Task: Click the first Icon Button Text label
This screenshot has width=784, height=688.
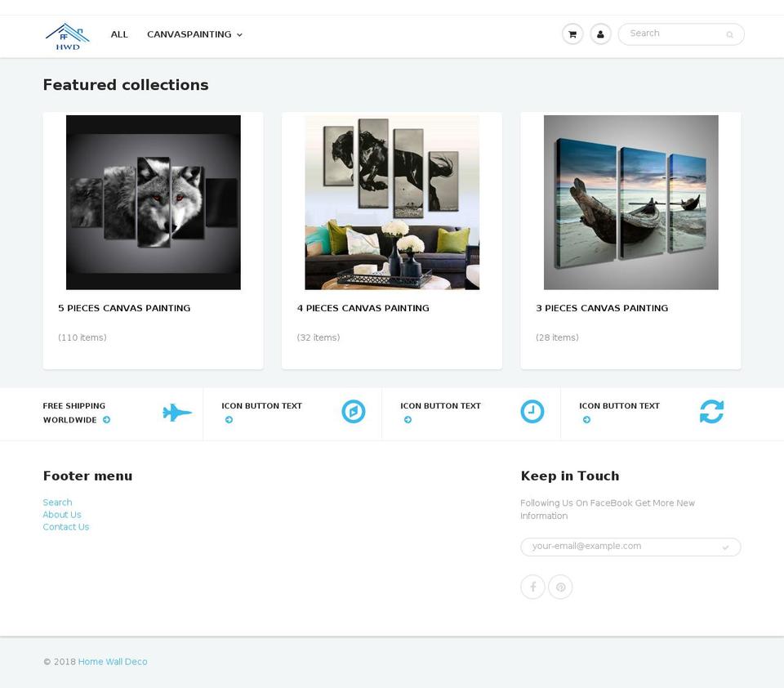Action: click(261, 406)
